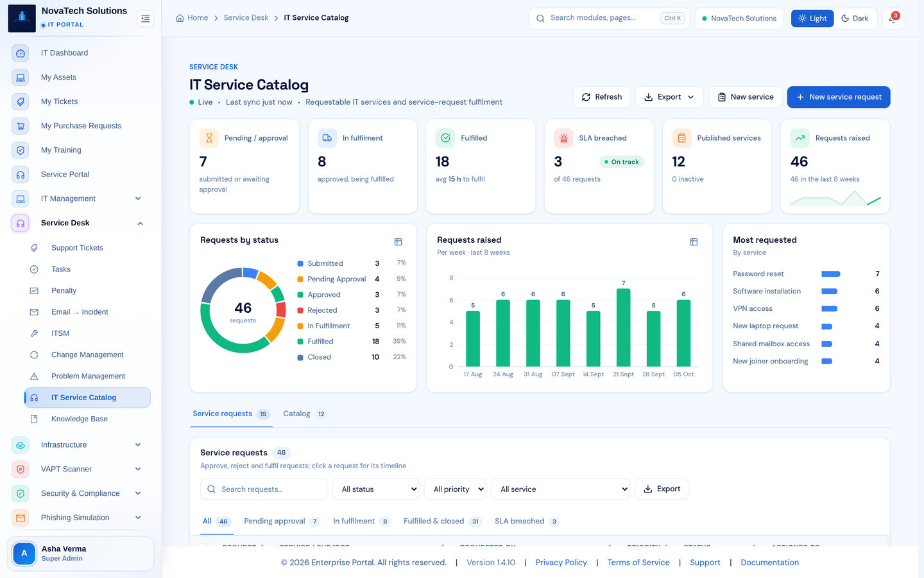Open the Export dropdown in header
The height and width of the screenshot is (578, 924).
pyautogui.click(x=669, y=97)
